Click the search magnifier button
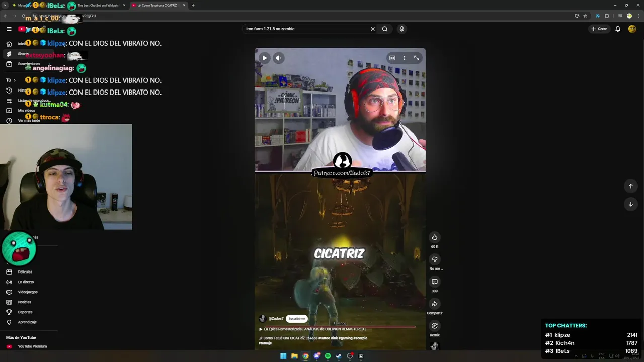This screenshot has height=362, width=644. click(385, 29)
